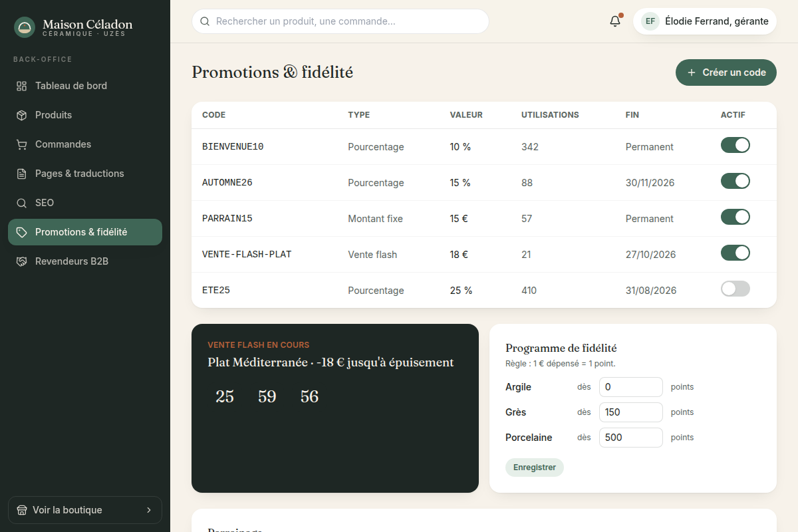798x532 pixels.
Task: Click the SEO magnifier icon in sidebar
Action: tap(22, 203)
